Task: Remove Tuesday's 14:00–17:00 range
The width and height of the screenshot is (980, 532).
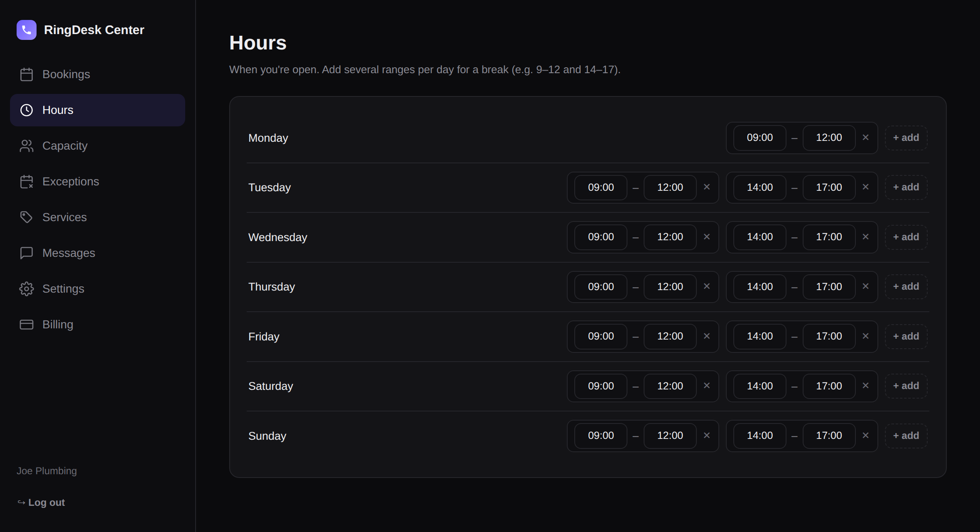Action: click(x=865, y=187)
